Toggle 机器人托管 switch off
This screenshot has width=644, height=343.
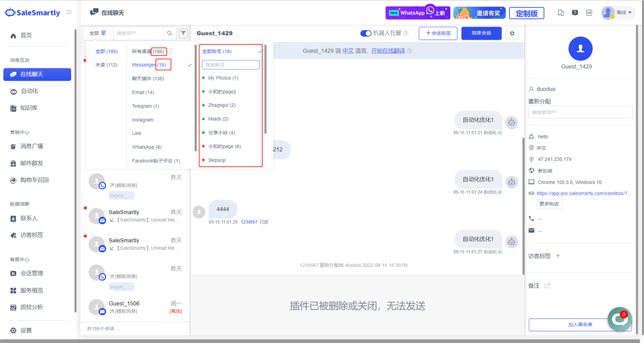coord(366,33)
